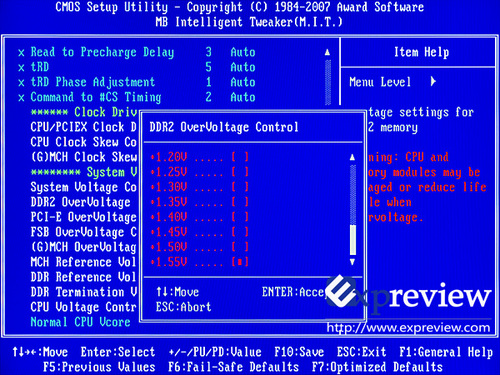Click F7:Optimized Defaults in footer
Screen dimensions: 500x375
click(x=377, y=367)
